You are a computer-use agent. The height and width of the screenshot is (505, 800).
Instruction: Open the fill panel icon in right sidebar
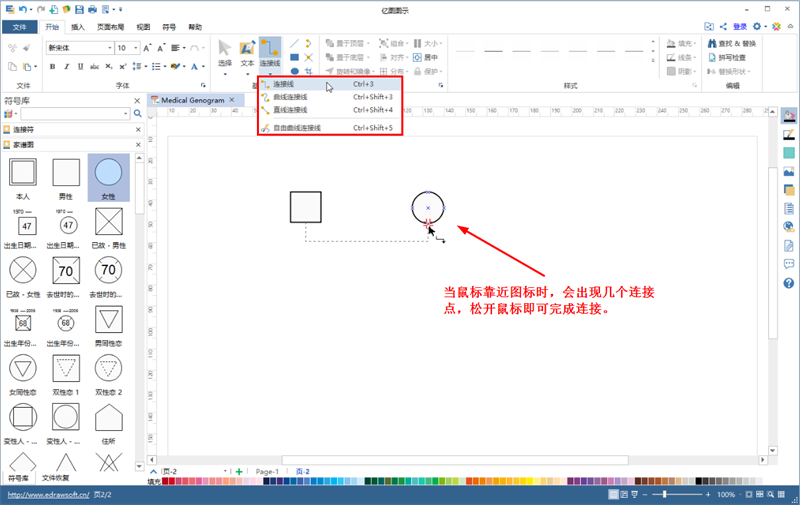point(789,116)
